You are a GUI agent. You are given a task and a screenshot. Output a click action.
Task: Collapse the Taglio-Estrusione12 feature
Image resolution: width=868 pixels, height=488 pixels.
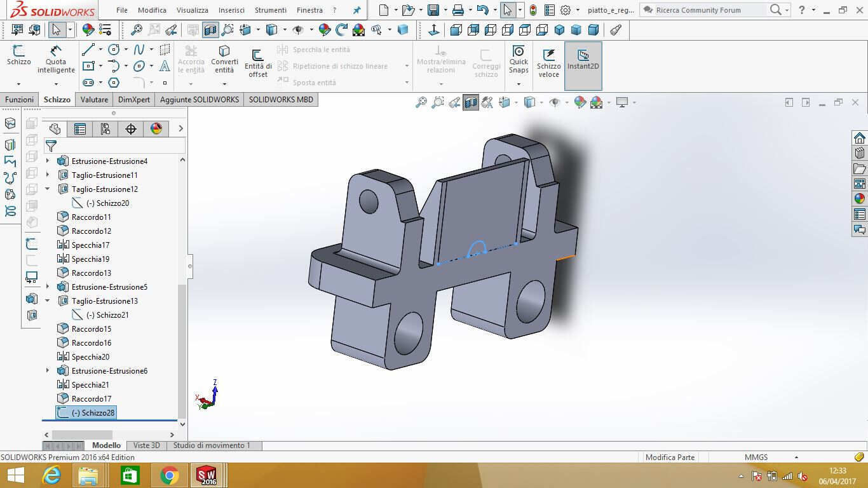[48, 189]
